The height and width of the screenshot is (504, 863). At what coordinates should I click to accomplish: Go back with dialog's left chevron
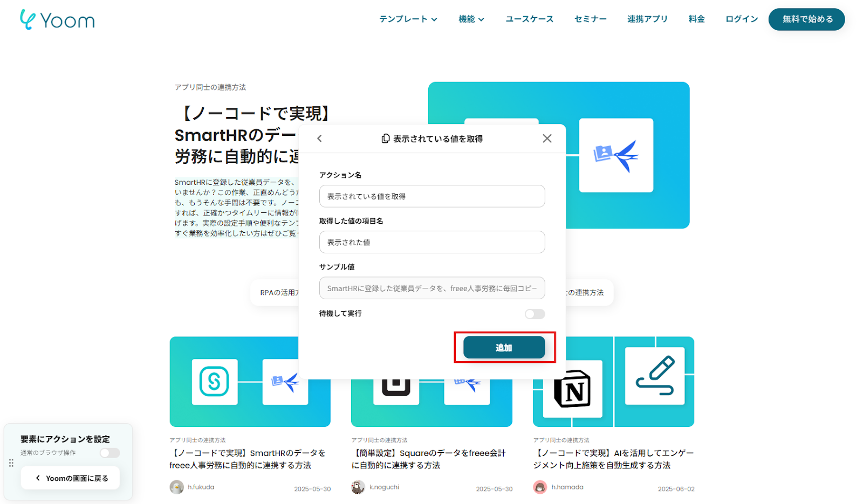click(x=319, y=139)
